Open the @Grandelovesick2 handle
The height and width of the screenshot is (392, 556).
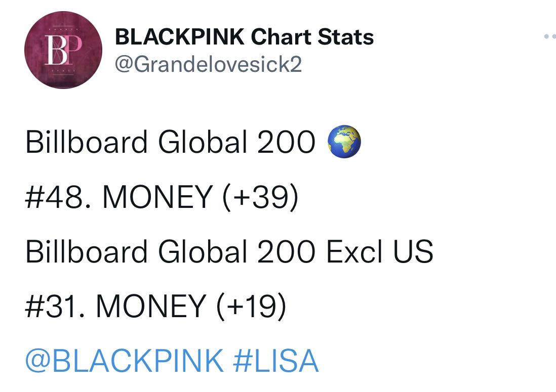[x=208, y=64]
